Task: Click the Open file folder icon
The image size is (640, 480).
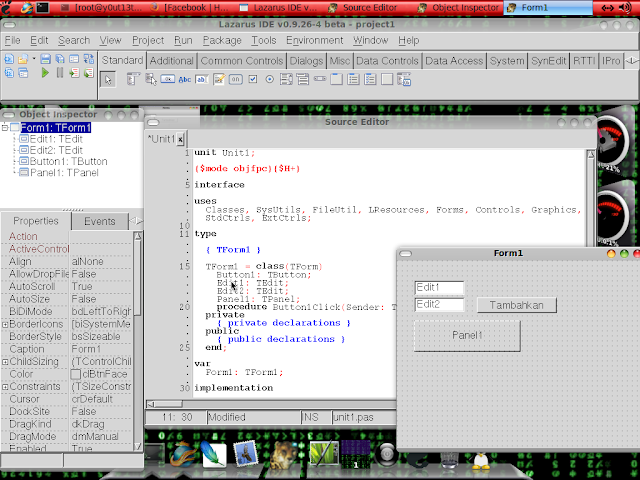Action: coord(23,60)
